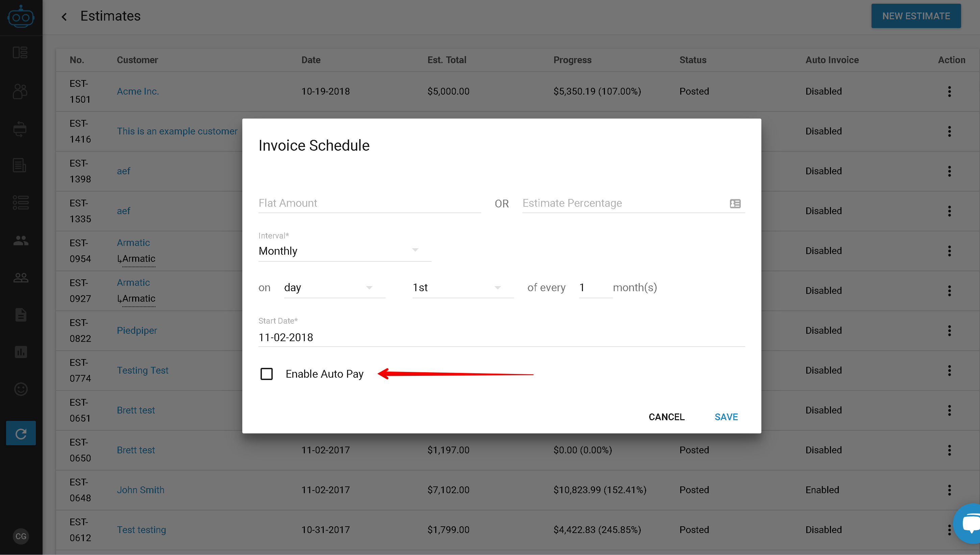
Task: Click the robot logo icon in the sidebar
Action: (x=21, y=17)
